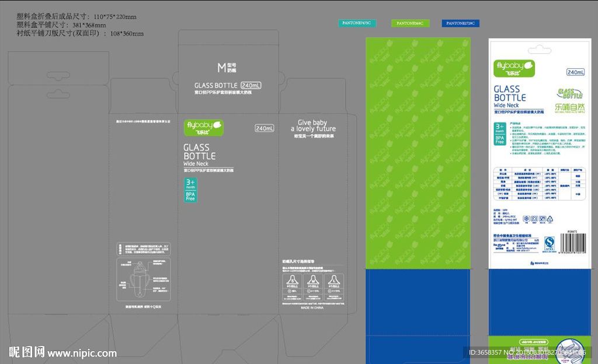Click caption text below the bottle diagram
The height and width of the screenshot is (364, 598).
point(144,306)
